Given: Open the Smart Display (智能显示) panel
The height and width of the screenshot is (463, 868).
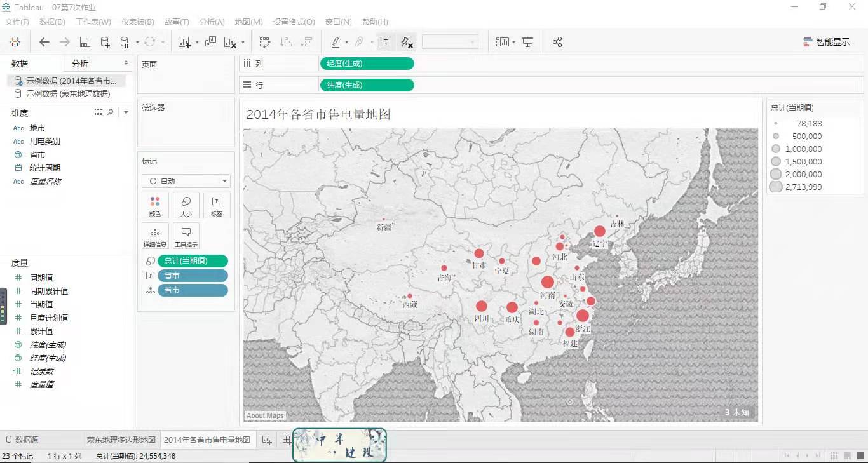Looking at the screenshot, I should (x=826, y=42).
